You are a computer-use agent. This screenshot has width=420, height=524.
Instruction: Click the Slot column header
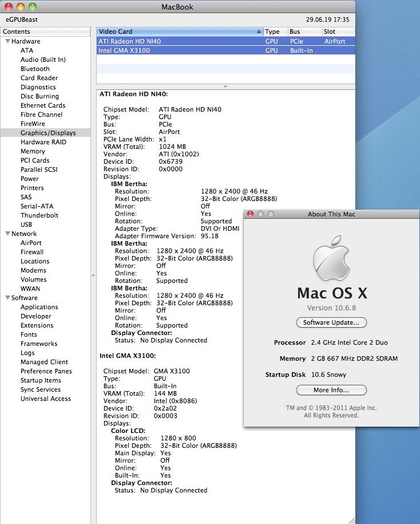338,31
